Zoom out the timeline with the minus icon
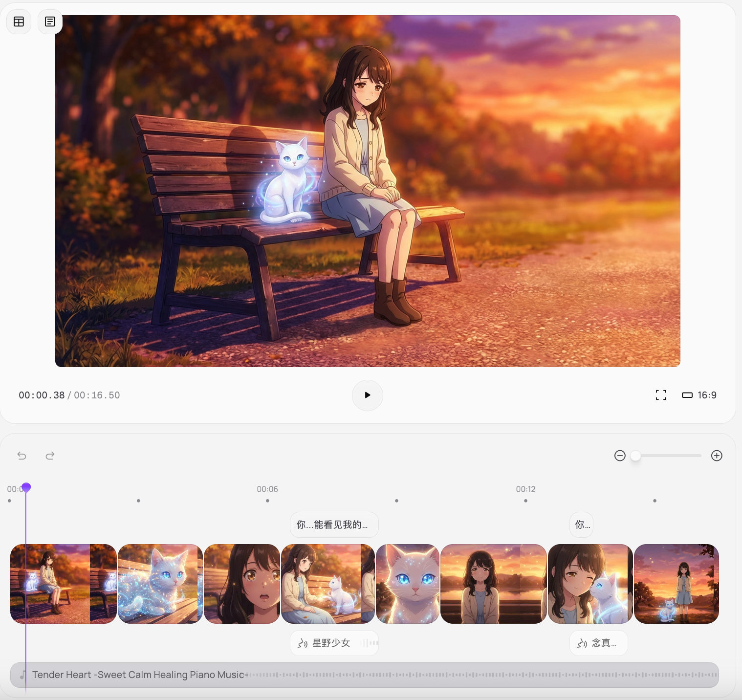 click(x=619, y=456)
